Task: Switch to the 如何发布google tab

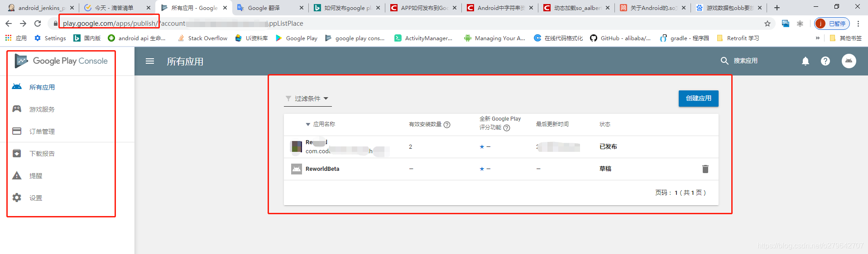Action: click(346, 8)
